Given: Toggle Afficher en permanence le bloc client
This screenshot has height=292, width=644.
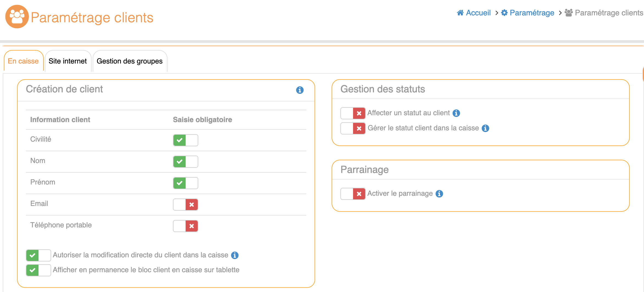Looking at the screenshot, I should 38,270.
